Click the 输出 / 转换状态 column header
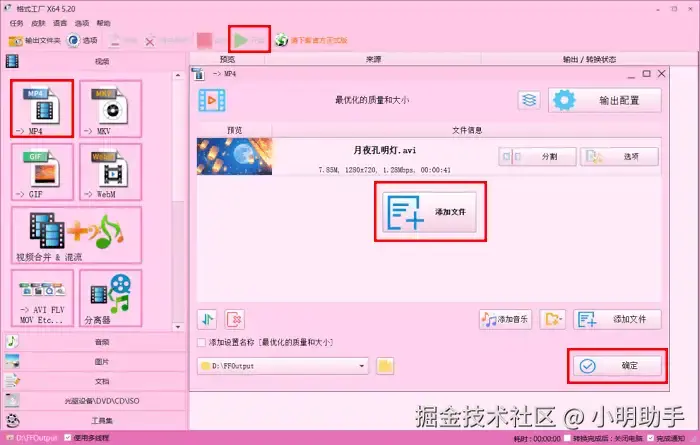The width and height of the screenshot is (700, 445). coord(589,59)
